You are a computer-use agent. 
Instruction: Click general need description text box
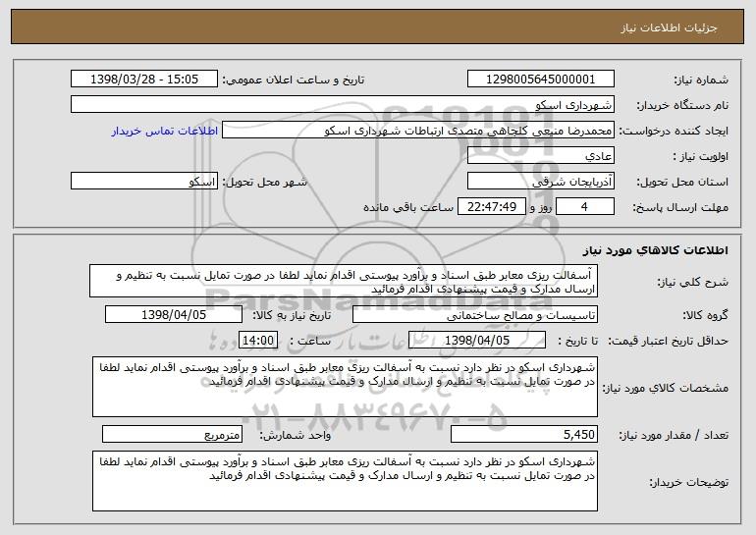tap(344, 281)
